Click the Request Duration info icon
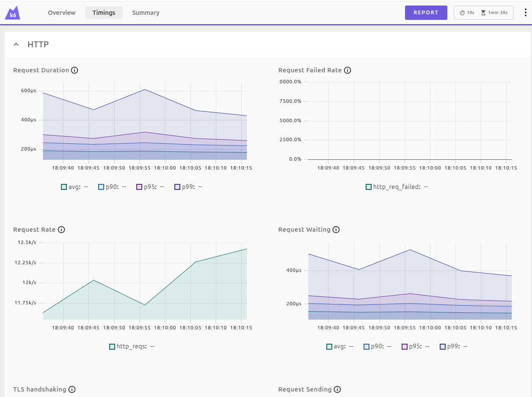This screenshot has width=532, height=397. 74,70
